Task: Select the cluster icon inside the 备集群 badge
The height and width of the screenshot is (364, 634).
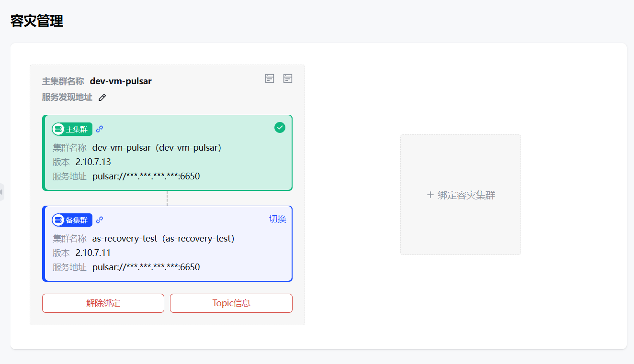Action: point(58,220)
